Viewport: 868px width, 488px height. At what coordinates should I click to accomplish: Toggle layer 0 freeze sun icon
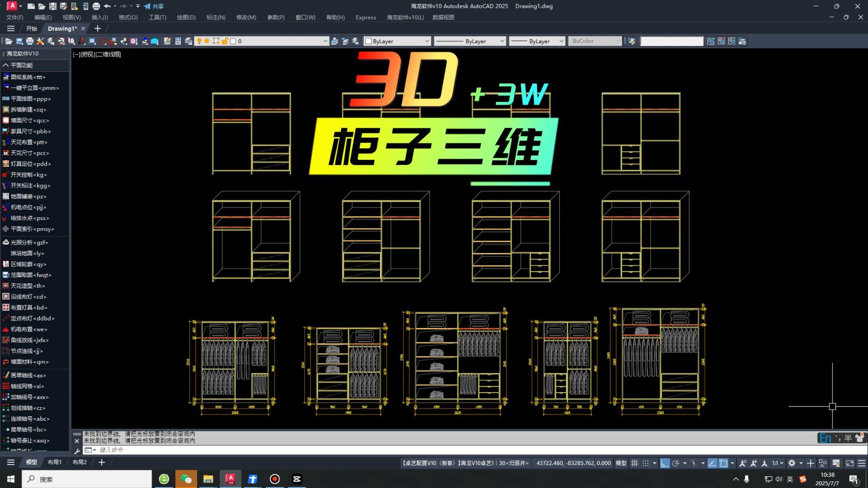click(x=207, y=41)
